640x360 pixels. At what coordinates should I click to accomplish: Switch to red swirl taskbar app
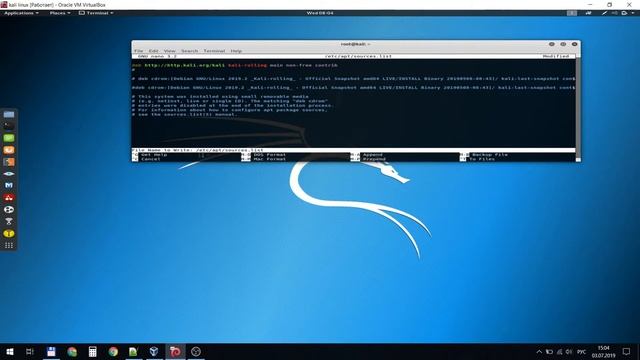point(175,351)
